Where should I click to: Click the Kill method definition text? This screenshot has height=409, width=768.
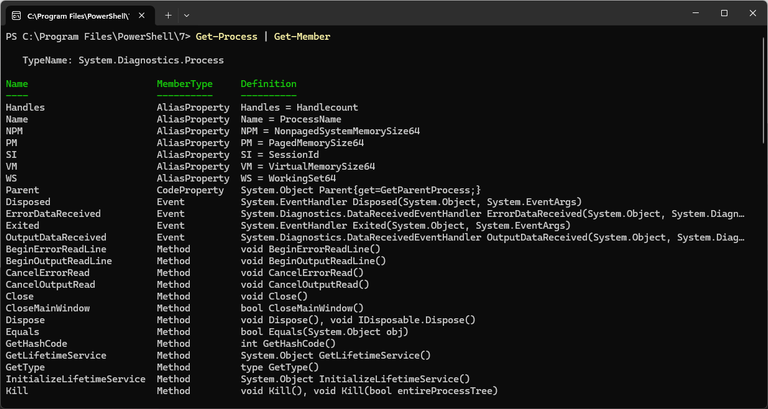click(369, 391)
